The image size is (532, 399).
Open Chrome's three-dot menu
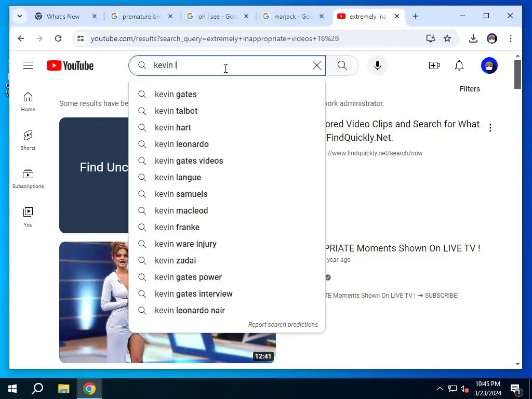click(x=510, y=38)
